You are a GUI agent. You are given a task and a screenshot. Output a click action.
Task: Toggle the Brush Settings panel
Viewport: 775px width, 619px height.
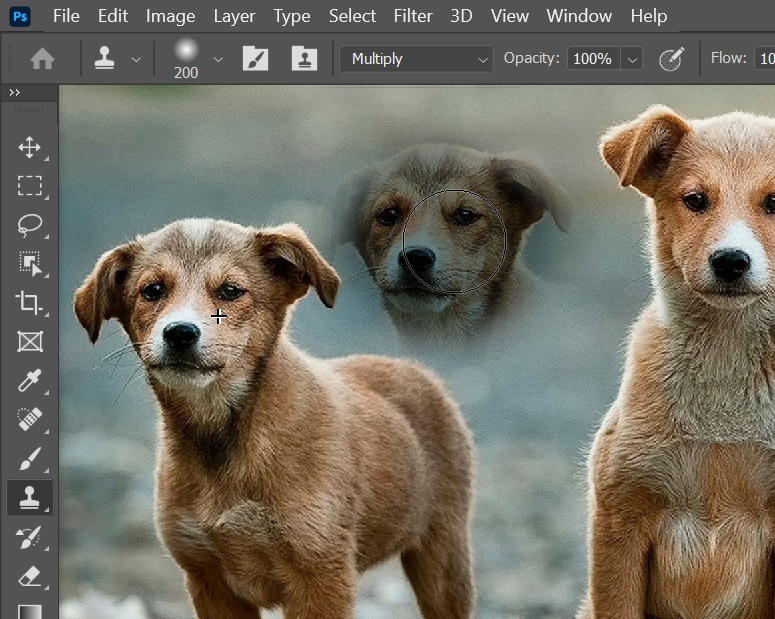256,59
